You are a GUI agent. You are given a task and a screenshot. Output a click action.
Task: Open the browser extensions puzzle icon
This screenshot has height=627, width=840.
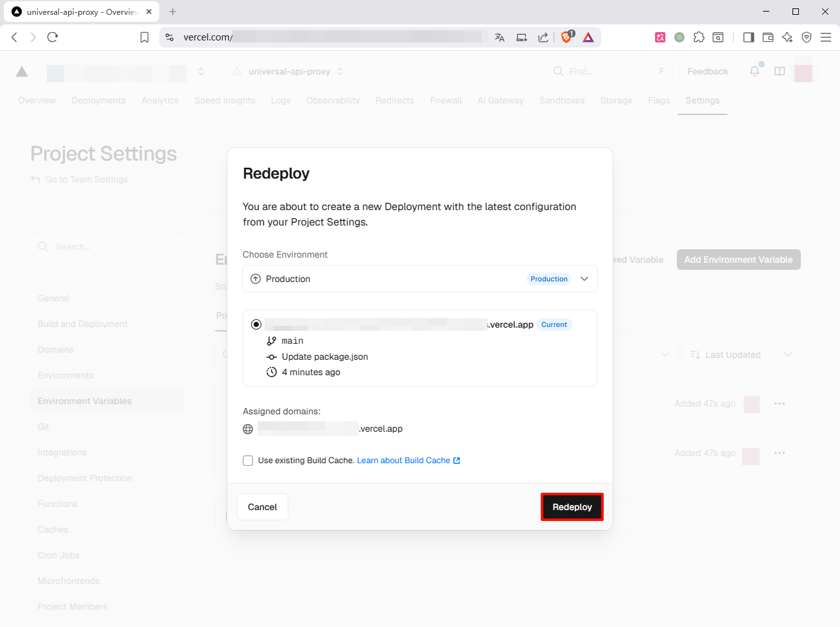point(699,37)
